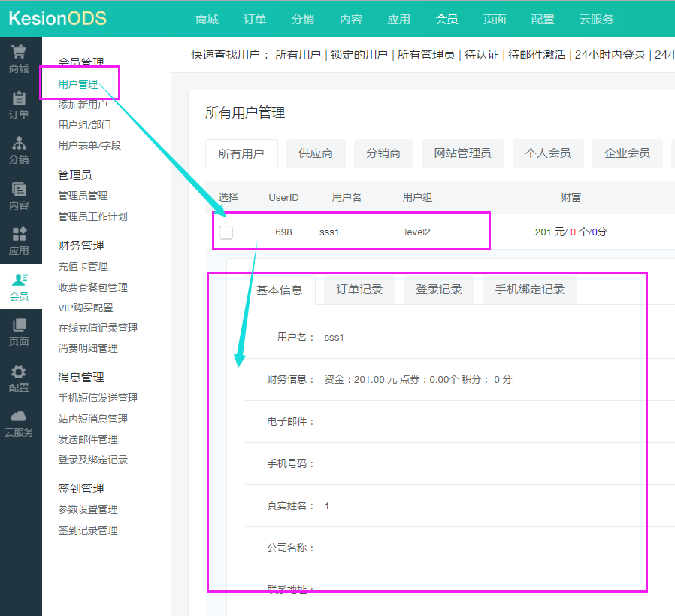Open 分销 in the top navigation
Viewport: 675px width, 616px height.
click(x=303, y=20)
